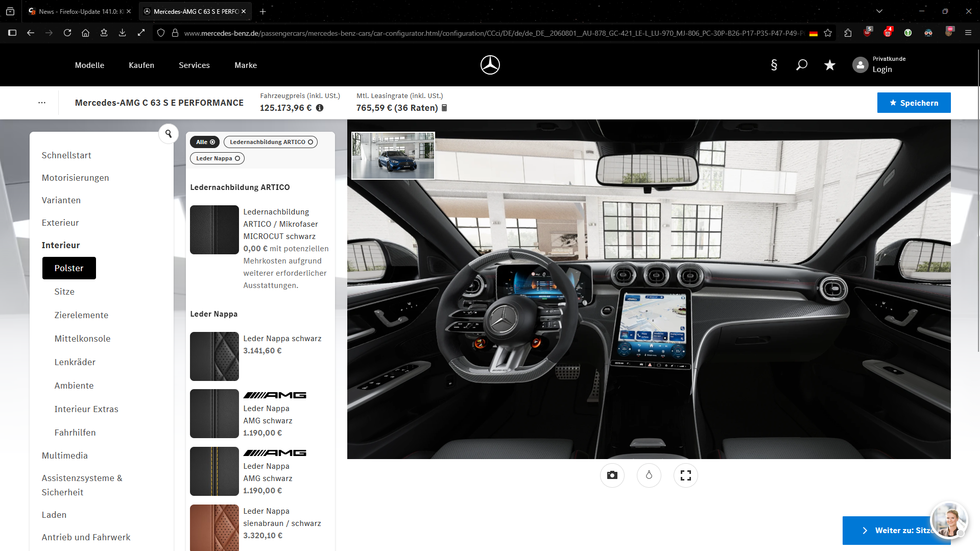The height and width of the screenshot is (551, 980).
Task: Open the list all tabs dropdown
Action: [x=879, y=11]
